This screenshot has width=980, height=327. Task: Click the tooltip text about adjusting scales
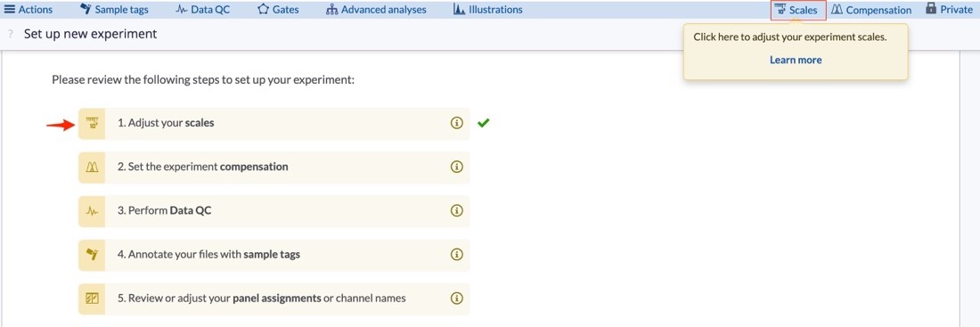pos(790,37)
